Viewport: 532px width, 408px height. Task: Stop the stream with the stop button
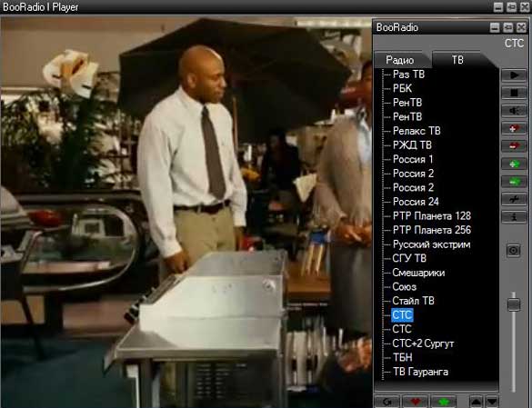pos(514,93)
